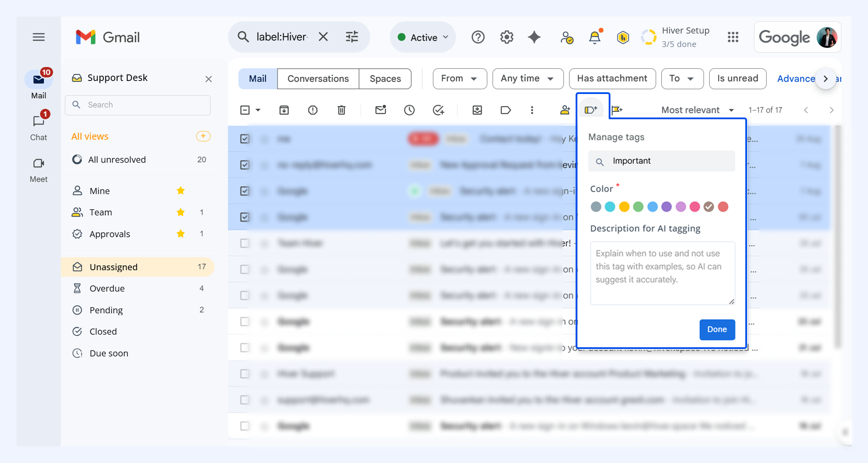
Task: Open the Active status dropdown
Action: [x=423, y=37]
